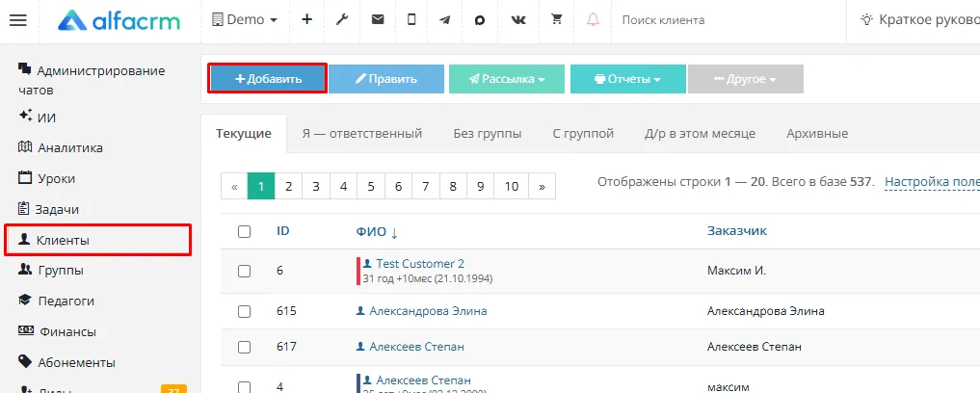The width and height of the screenshot is (980, 393).
Task: Open the shopping cart icon
Action: [x=556, y=20]
